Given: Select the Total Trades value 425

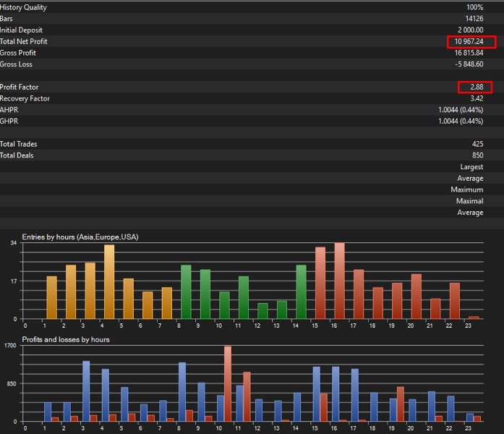Looking at the screenshot, I should pyautogui.click(x=478, y=144).
